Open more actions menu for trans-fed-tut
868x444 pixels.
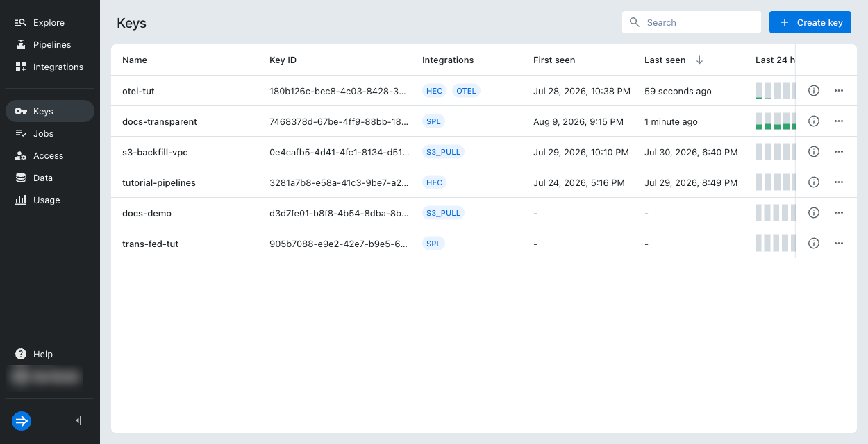839,244
